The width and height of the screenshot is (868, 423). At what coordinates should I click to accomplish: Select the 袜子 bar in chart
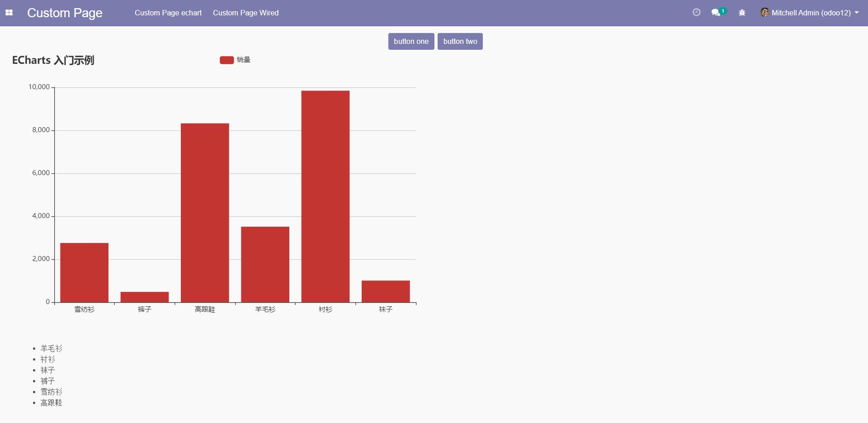[x=386, y=291]
